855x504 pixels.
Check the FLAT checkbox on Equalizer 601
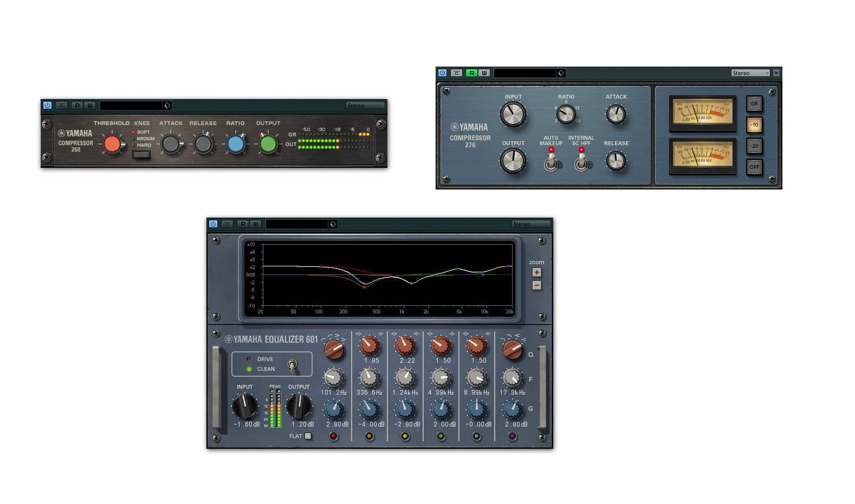(308, 436)
